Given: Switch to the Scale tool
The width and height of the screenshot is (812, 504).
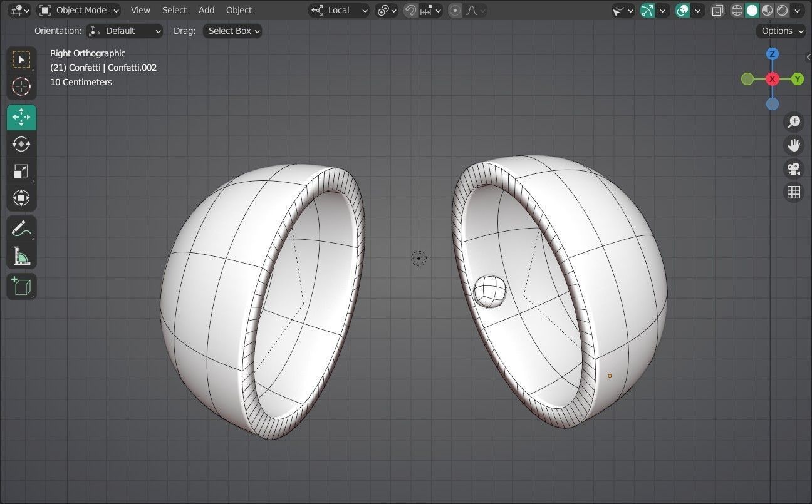Looking at the screenshot, I should tap(21, 171).
